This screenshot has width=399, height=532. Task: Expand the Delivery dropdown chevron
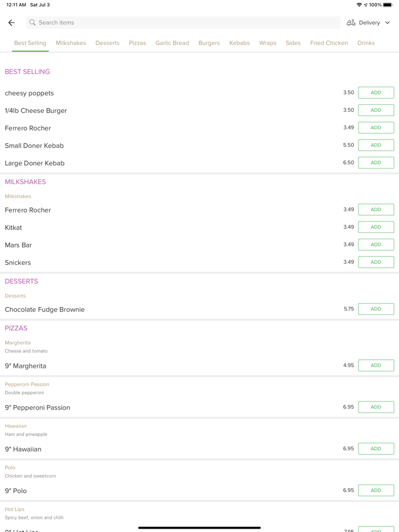(x=388, y=23)
